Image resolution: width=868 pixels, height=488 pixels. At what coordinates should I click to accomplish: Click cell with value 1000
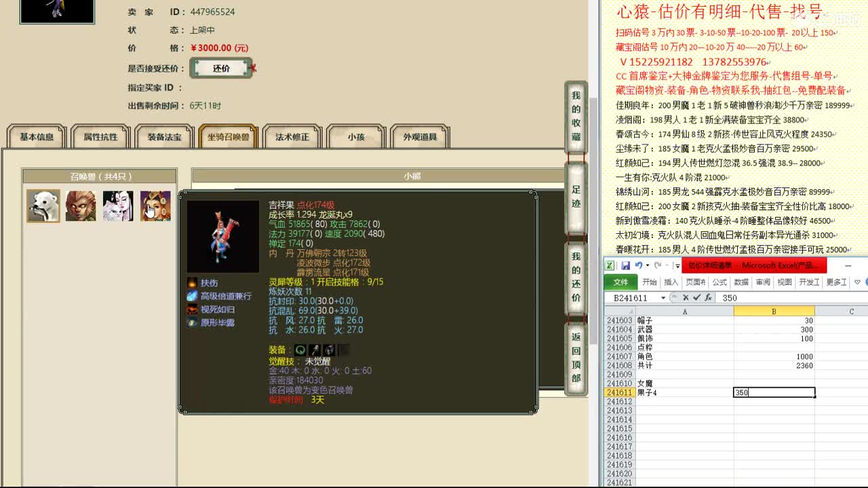click(x=774, y=357)
